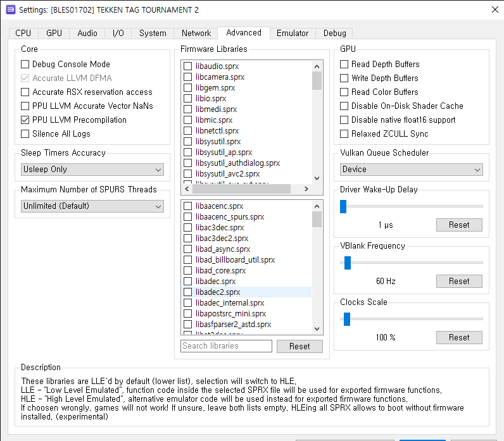The height and width of the screenshot is (441, 504).
Task: Open Vulkan Queue Scheduler dropdown
Action: pos(412,170)
